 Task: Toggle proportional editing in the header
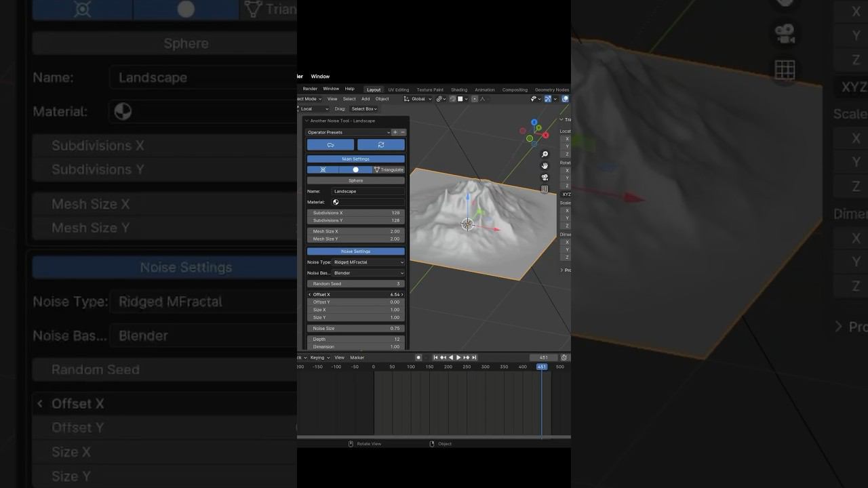tap(475, 99)
